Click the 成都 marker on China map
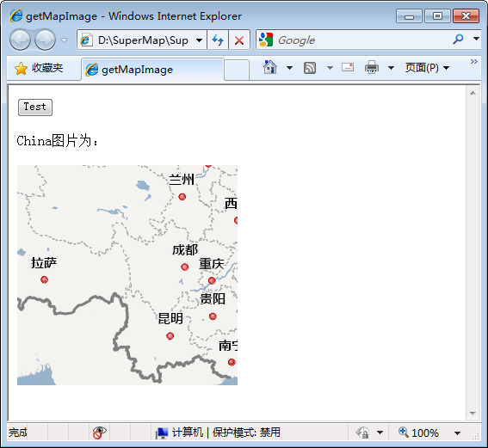The width and height of the screenshot is (488, 448). [x=184, y=267]
